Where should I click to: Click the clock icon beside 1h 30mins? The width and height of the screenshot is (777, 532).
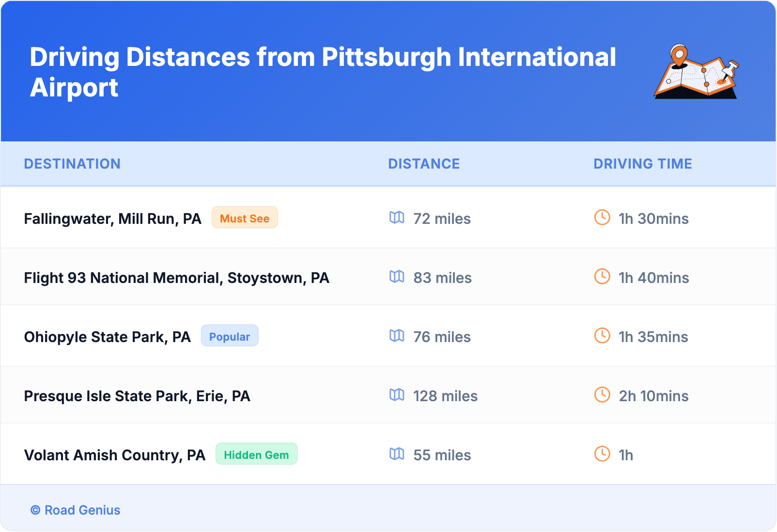[602, 218]
